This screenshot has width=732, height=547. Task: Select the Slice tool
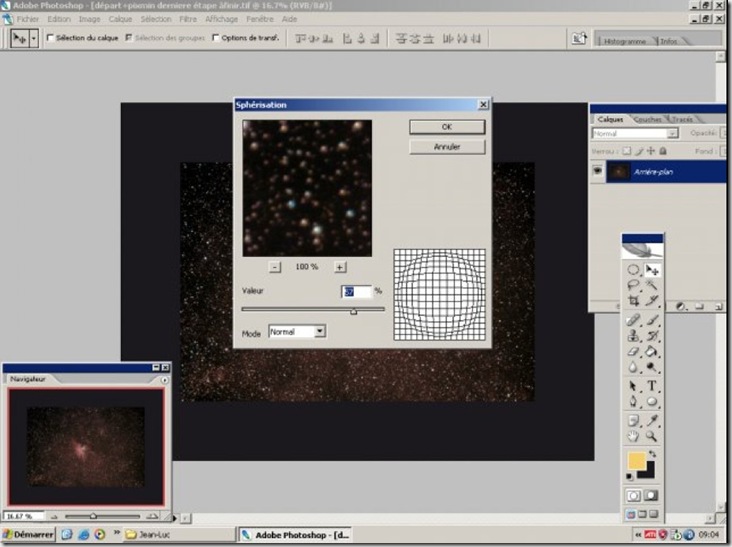click(652, 300)
